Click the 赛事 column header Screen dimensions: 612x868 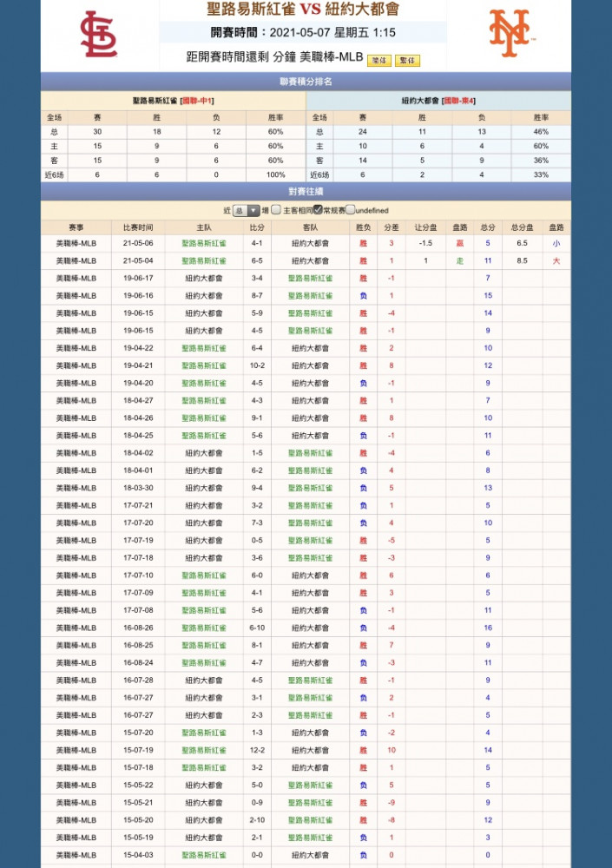pos(76,227)
